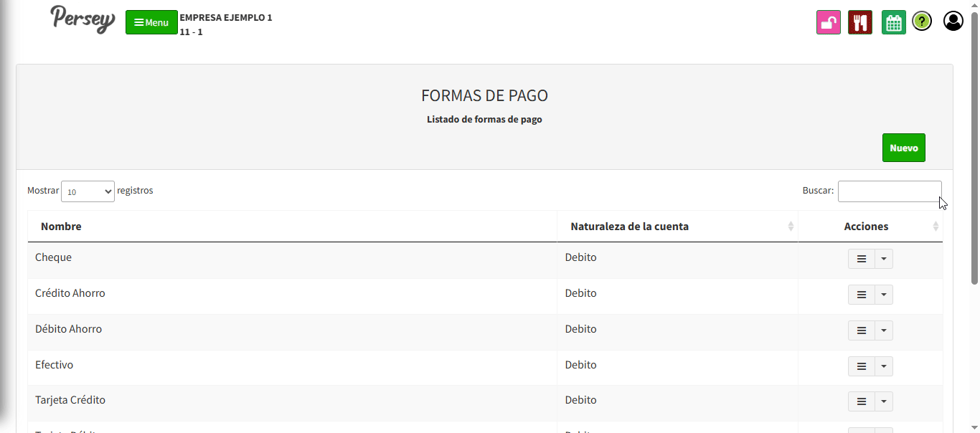
Task: Open the Mostrar registros count dropdown
Action: click(88, 191)
